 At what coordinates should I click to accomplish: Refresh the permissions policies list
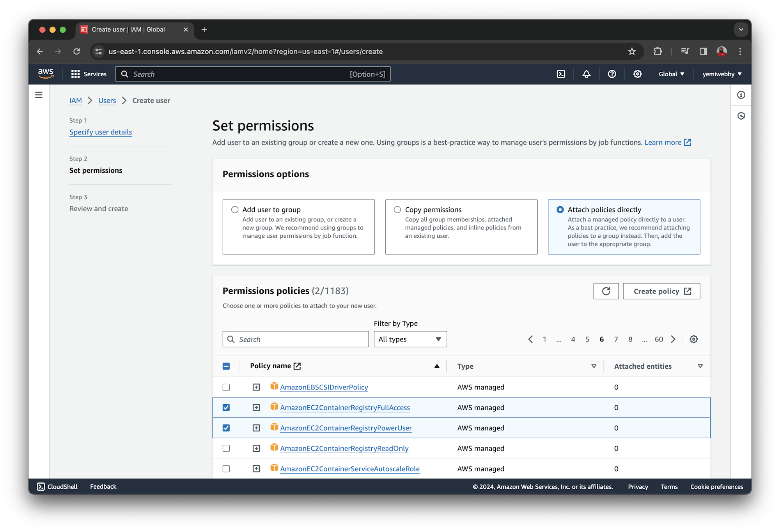pyautogui.click(x=606, y=291)
